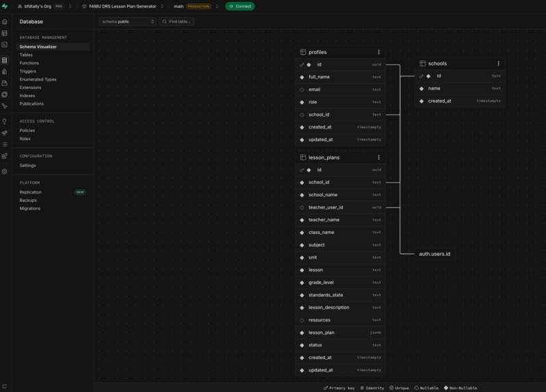Open the Table Editor sidebar icon
The height and width of the screenshot is (392, 546).
click(5, 34)
